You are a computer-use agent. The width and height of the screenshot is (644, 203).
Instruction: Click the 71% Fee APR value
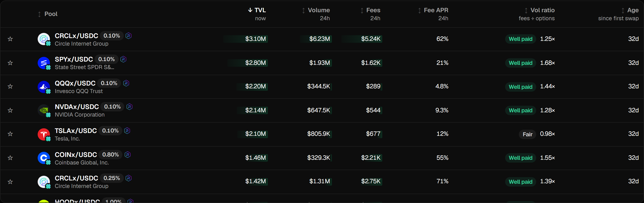click(x=442, y=181)
